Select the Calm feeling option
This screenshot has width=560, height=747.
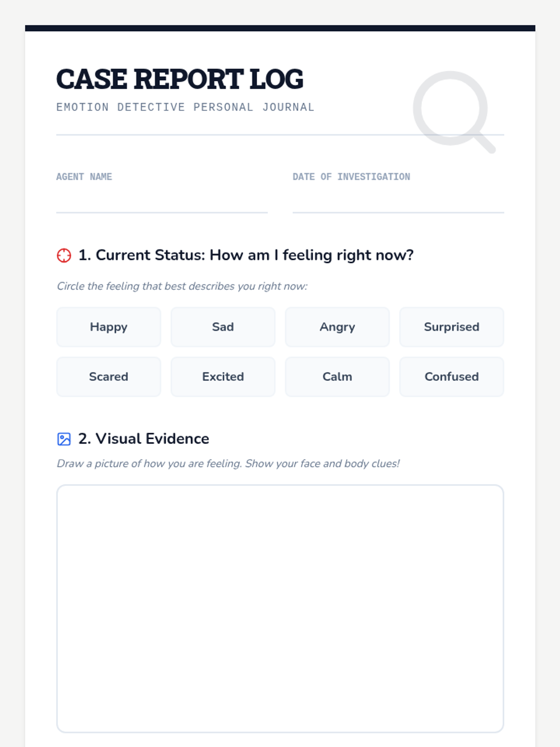point(337,377)
